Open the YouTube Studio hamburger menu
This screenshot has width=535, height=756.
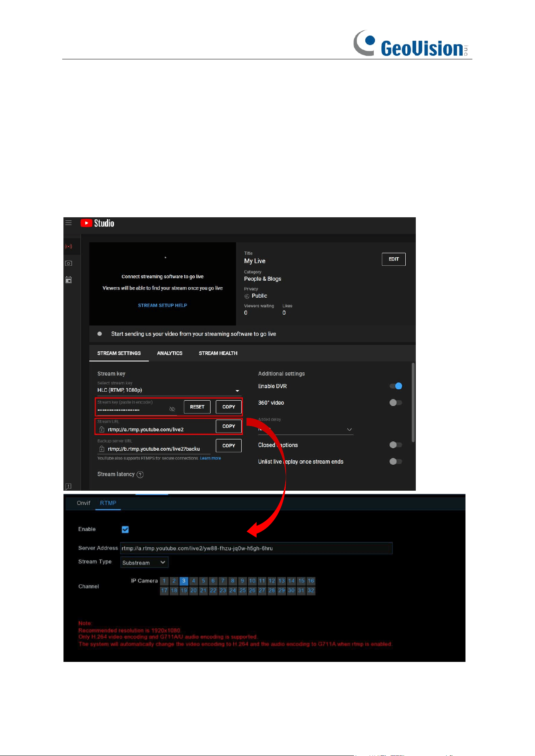coord(69,223)
